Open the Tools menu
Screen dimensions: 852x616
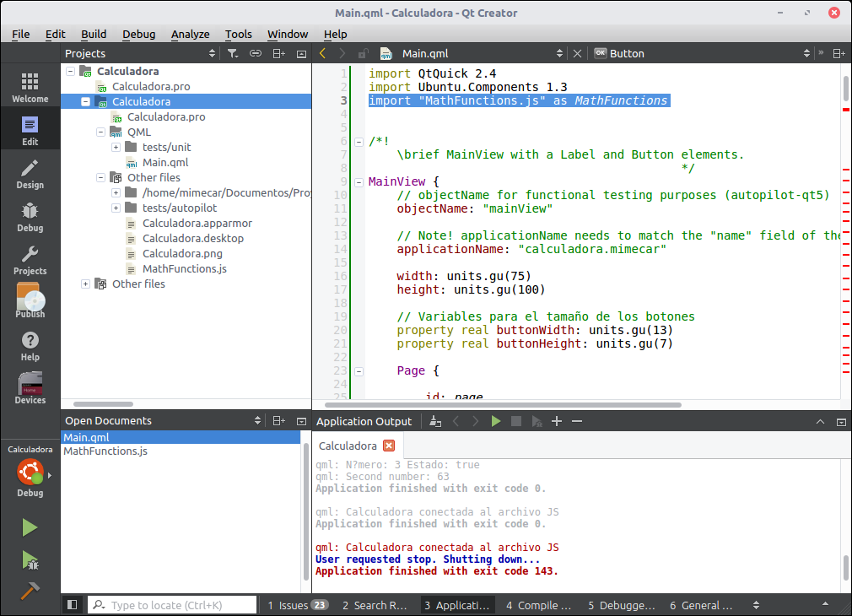point(239,35)
